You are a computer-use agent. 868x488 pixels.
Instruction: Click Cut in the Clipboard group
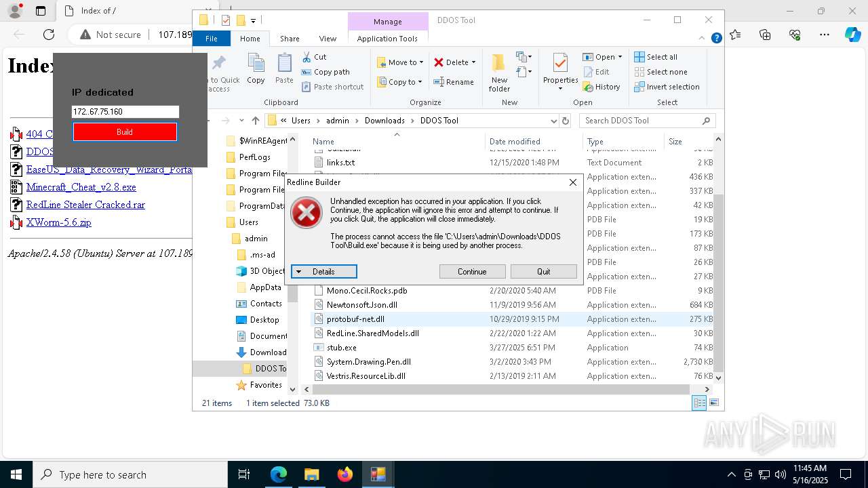314,57
